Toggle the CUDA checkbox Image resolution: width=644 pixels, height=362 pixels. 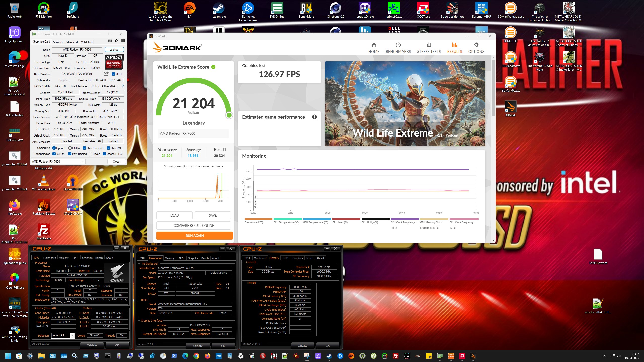pyautogui.click(x=70, y=148)
